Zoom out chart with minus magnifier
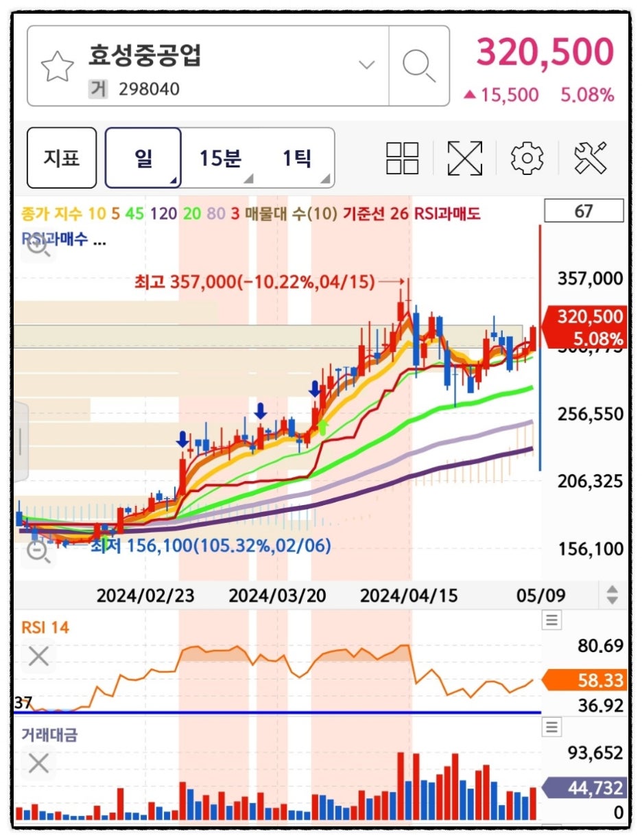The image size is (642, 840). point(38,550)
